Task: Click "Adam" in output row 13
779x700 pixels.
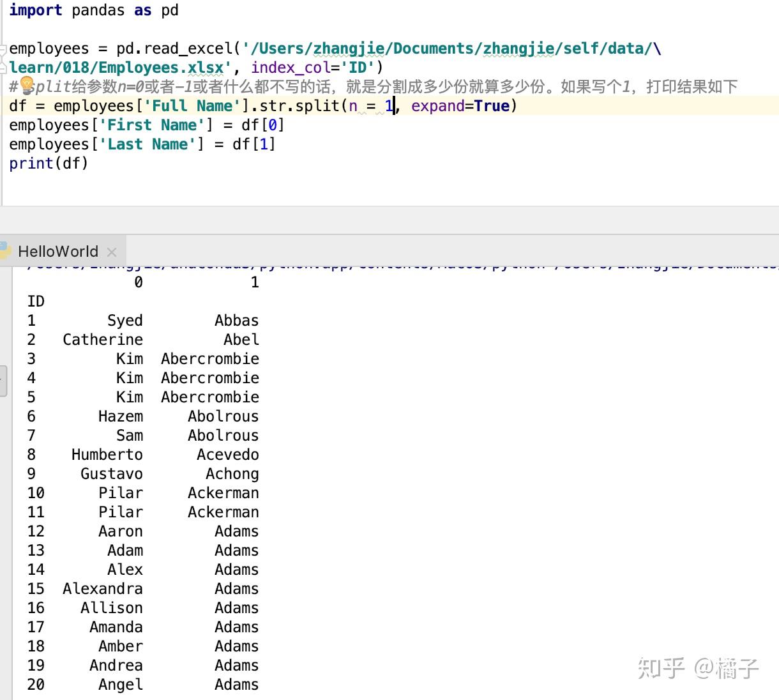Action: click(x=125, y=551)
